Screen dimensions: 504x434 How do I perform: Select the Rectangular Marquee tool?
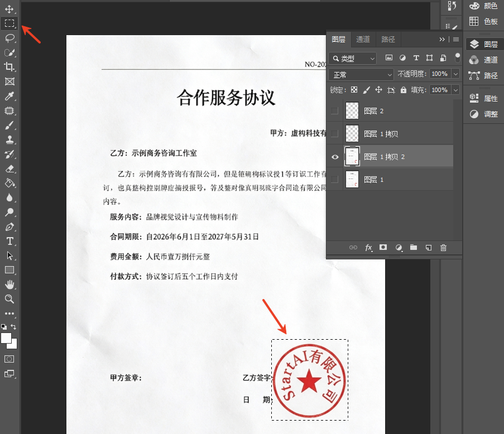tap(9, 23)
